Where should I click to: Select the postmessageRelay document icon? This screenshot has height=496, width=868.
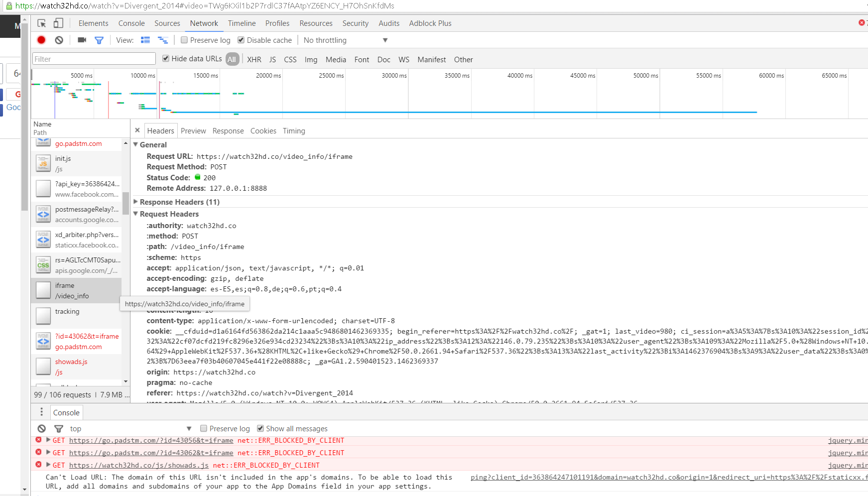tap(43, 214)
